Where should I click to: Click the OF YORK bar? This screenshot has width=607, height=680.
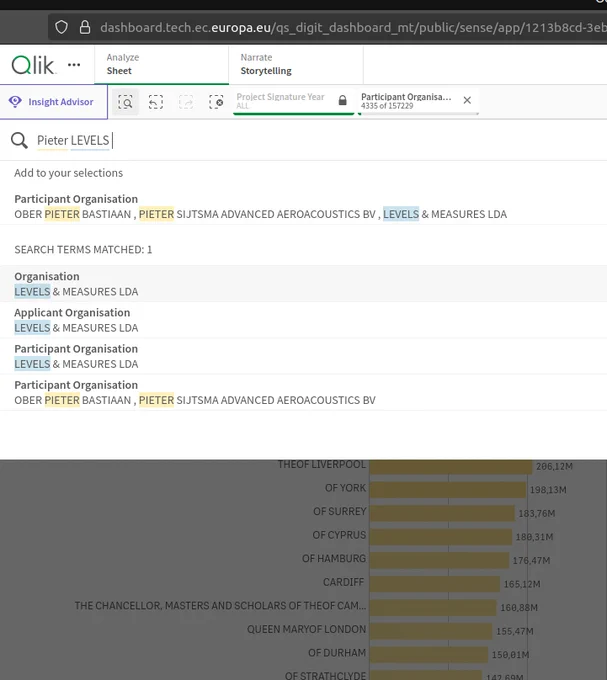(448, 490)
